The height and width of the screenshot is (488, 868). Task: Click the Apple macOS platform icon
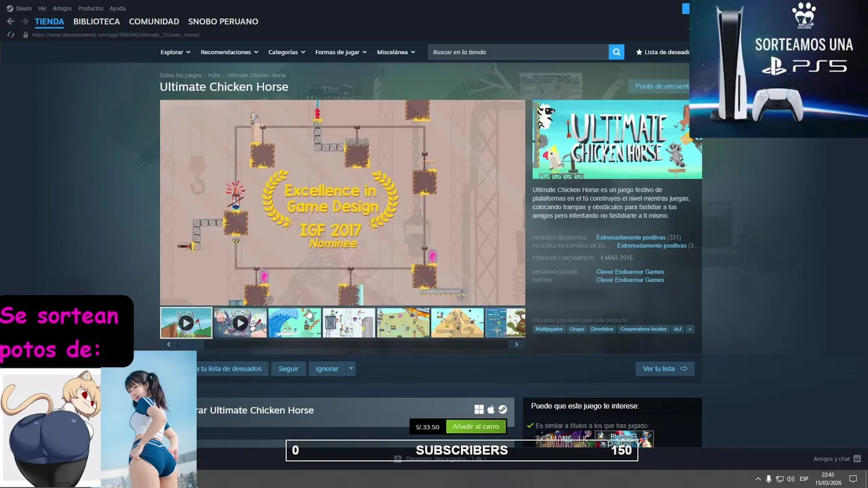tap(491, 409)
